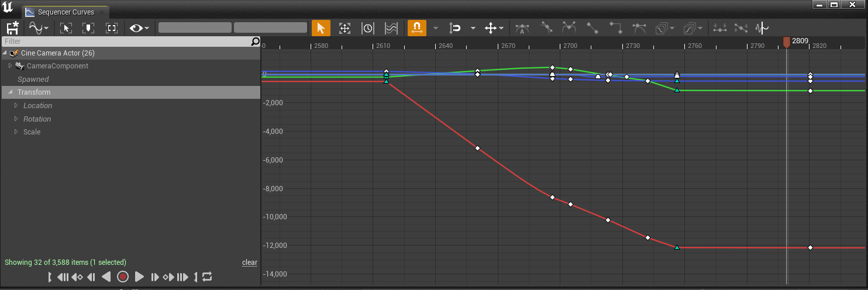
Task: Click the Unreal Engine logo icon
Action: [x=8, y=8]
